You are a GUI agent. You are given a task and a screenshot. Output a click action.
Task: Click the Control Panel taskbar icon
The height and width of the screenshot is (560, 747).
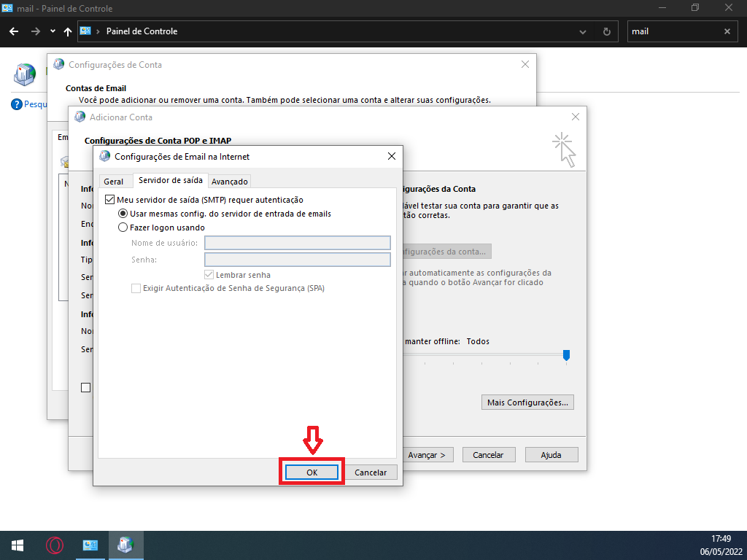click(x=90, y=545)
